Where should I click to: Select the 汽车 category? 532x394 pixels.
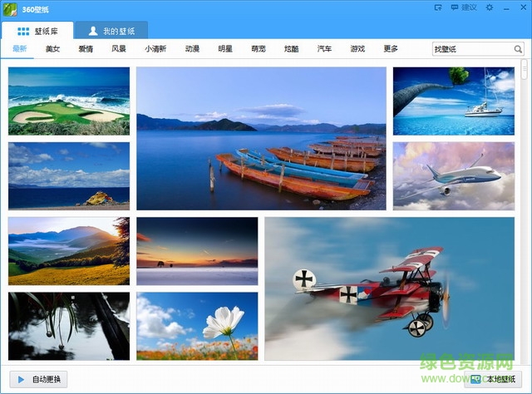(x=324, y=50)
